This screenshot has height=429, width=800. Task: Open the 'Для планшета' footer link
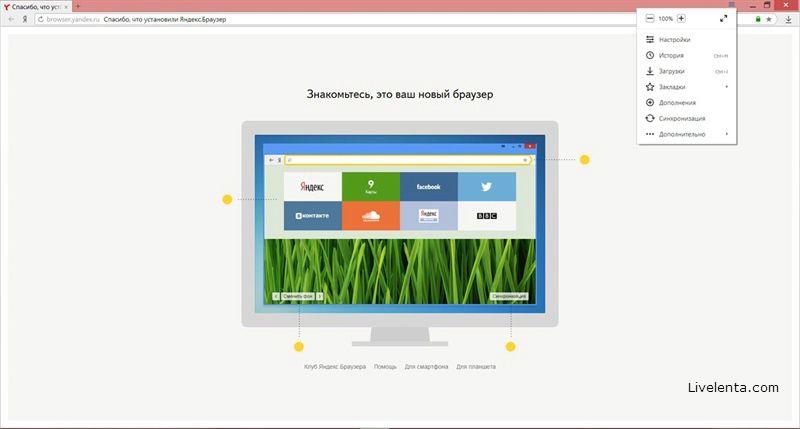pyautogui.click(x=476, y=366)
